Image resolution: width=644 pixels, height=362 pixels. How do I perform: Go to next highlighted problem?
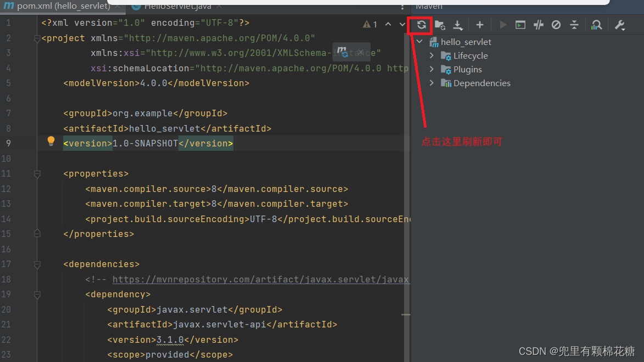402,24
